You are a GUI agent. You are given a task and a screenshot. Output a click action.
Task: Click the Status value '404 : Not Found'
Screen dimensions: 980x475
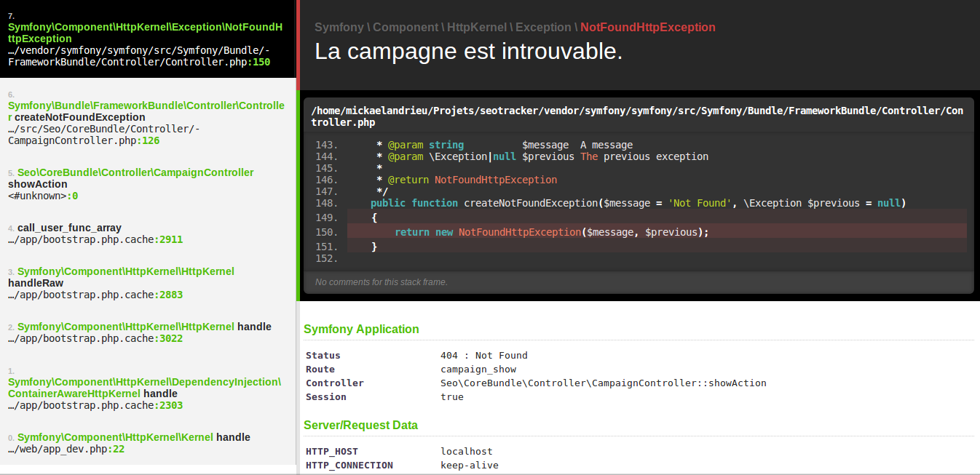point(484,356)
